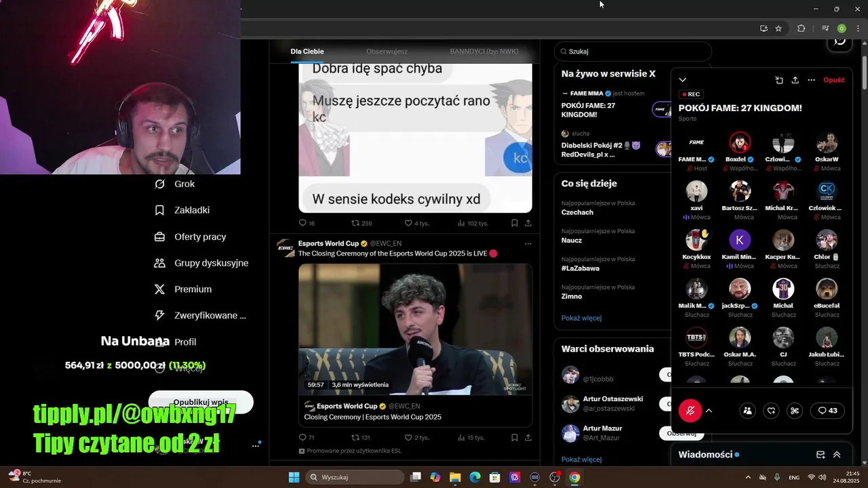Open the Zimno trending topic
The height and width of the screenshot is (488, 868).
pyautogui.click(x=572, y=296)
